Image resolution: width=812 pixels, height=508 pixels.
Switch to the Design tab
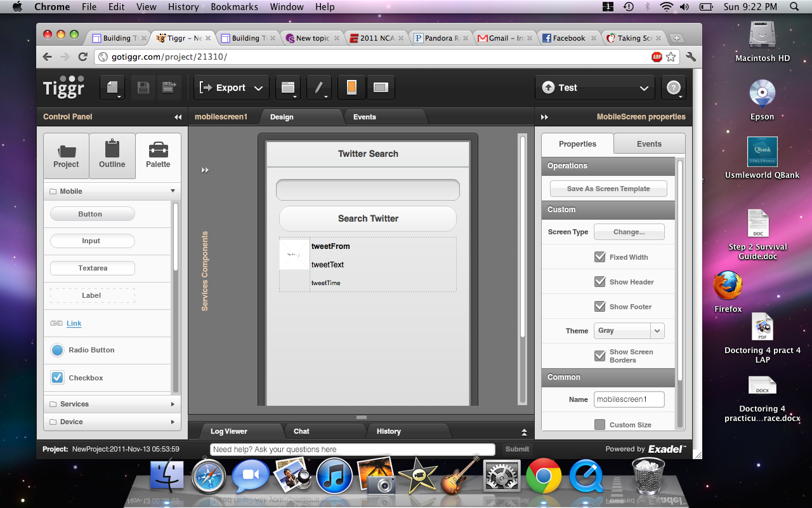point(282,117)
